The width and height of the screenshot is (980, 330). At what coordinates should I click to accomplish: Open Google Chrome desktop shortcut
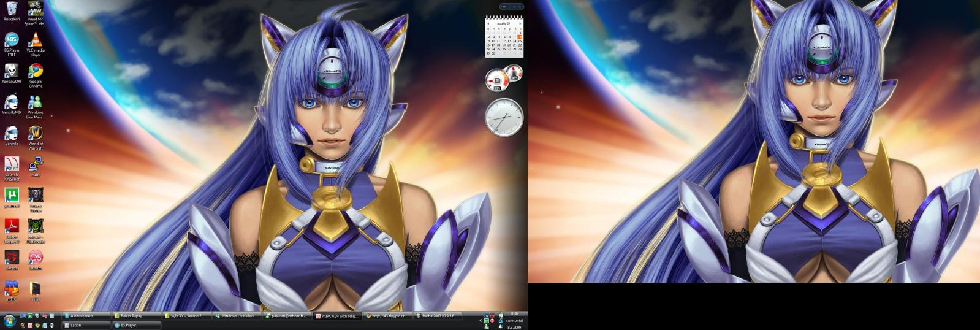pos(36,71)
